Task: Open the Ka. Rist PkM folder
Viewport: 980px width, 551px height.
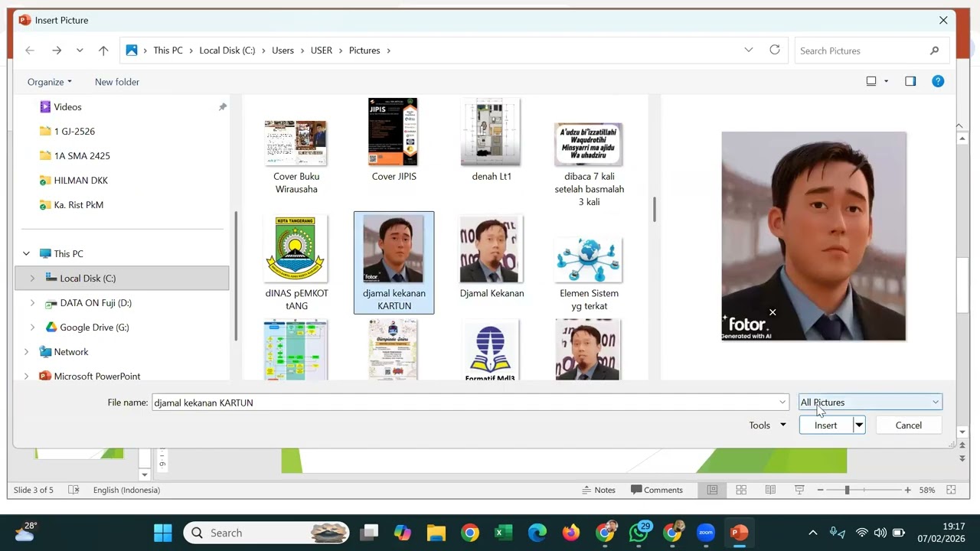Action: 78,205
